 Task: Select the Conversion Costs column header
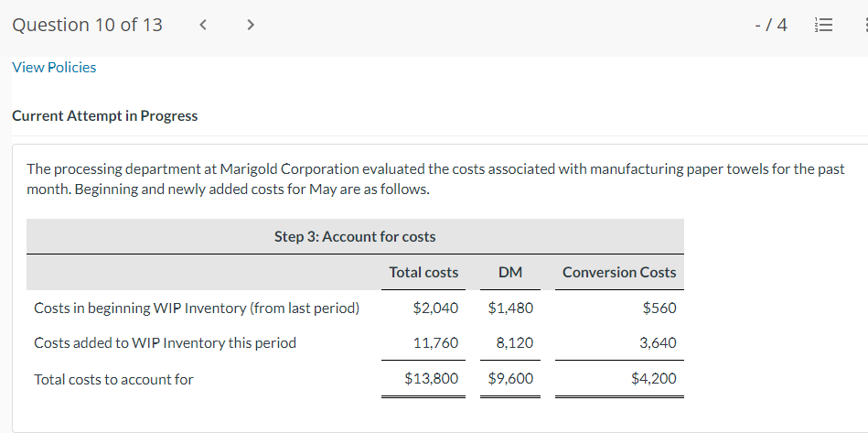tap(619, 273)
